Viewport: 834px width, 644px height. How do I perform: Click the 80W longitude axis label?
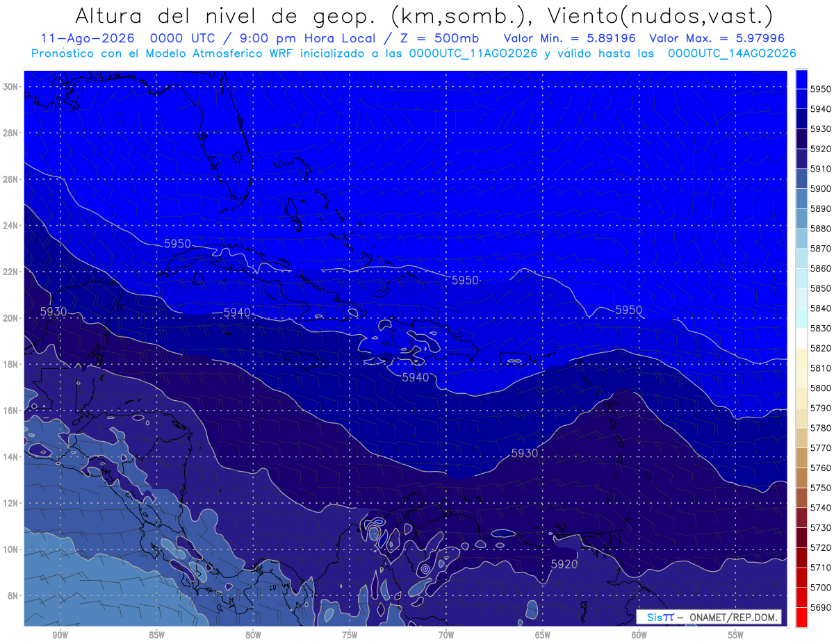coord(253,635)
